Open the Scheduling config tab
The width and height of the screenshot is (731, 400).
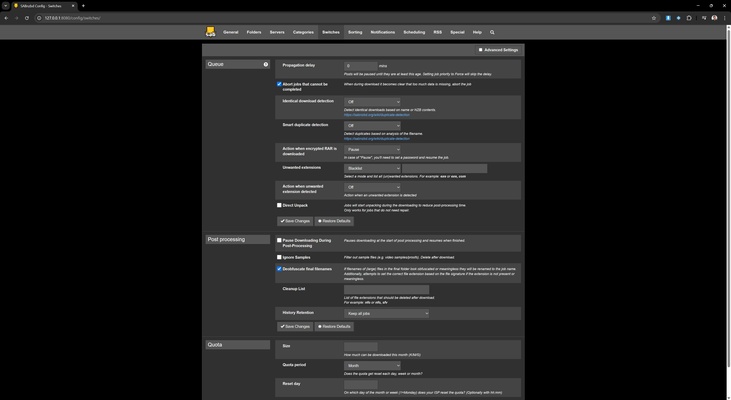click(x=414, y=32)
